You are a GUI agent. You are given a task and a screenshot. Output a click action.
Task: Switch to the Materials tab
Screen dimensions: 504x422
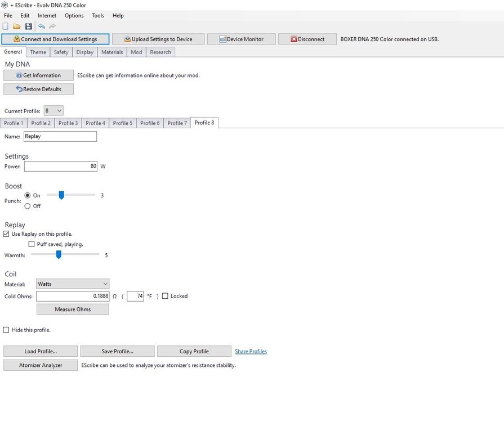(112, 52)
